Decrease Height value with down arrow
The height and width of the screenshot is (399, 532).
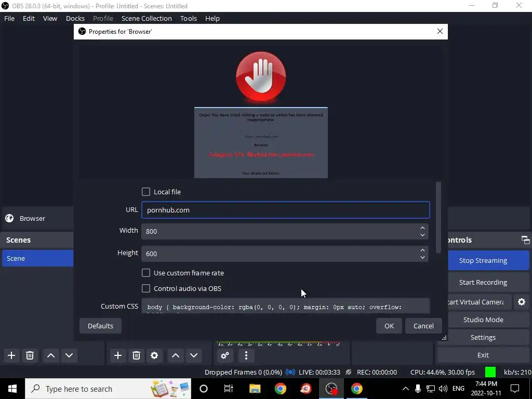422,257
